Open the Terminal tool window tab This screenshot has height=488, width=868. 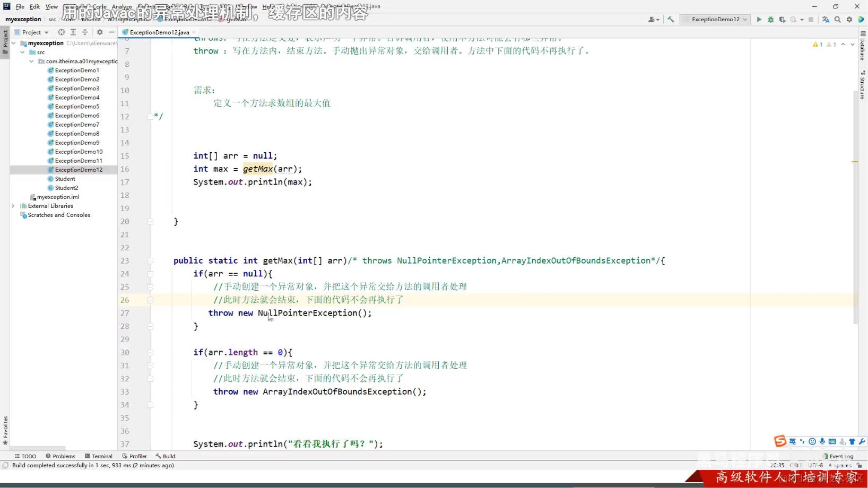tap(98, 456)
